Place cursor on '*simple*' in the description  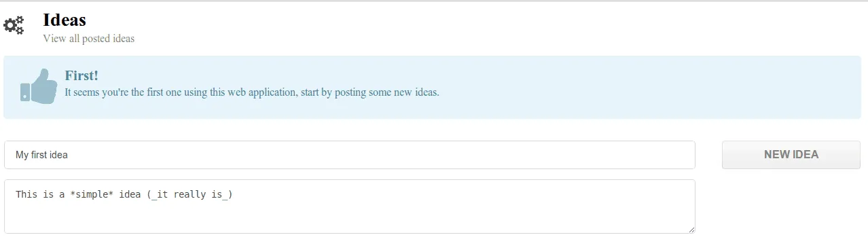[92, 194]
